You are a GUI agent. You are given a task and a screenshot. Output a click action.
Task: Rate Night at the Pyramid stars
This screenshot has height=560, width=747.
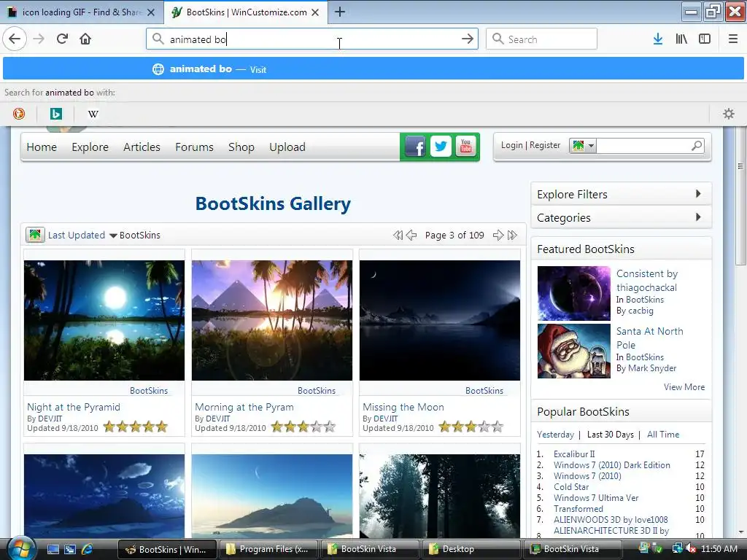(x=135, y=427)
